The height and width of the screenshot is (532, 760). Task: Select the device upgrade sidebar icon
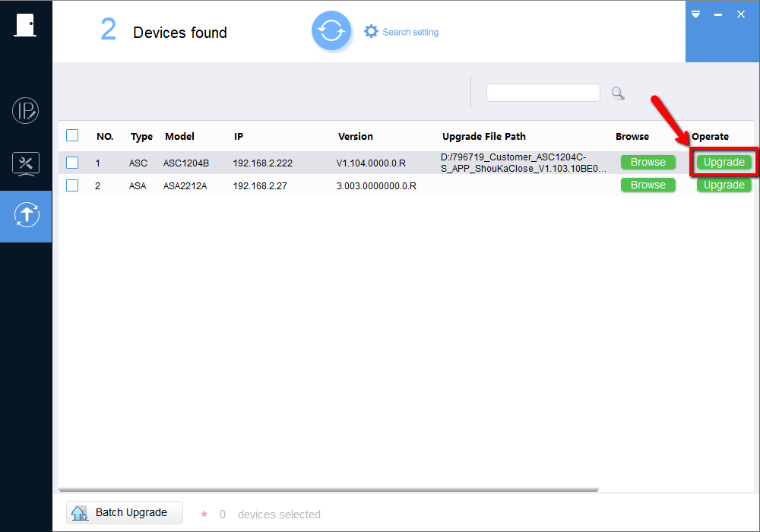point(26,216)
